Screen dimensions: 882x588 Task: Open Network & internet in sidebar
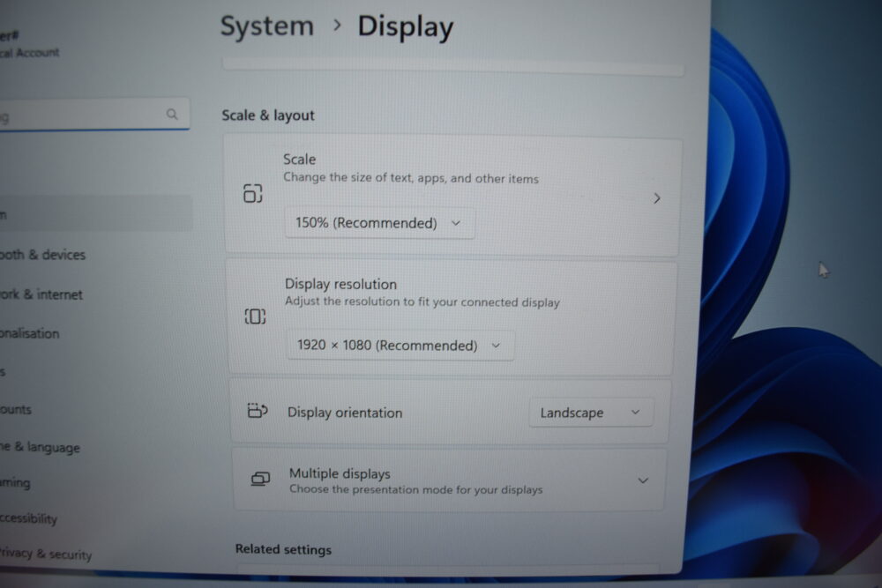tap(41, 294)
